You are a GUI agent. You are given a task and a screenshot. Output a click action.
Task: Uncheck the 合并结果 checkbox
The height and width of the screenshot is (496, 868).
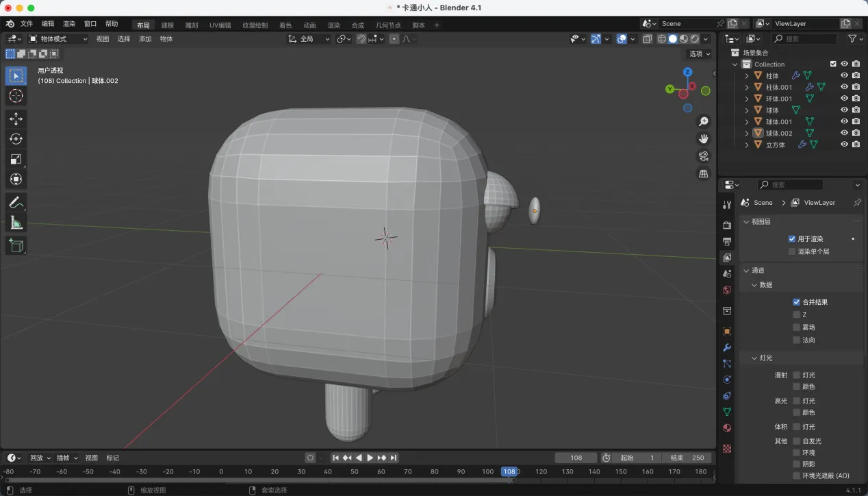tap(796, 302)
